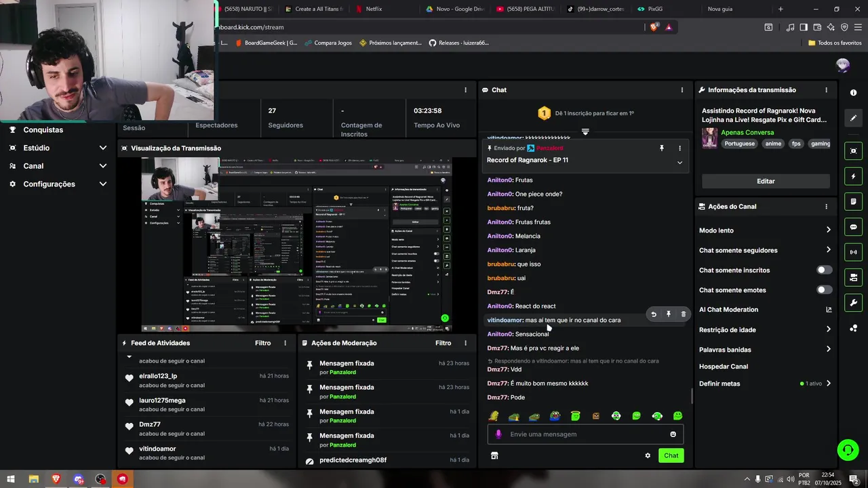Open three-dot menu of pinned message
868x488 pixels.
pos(679,148)
